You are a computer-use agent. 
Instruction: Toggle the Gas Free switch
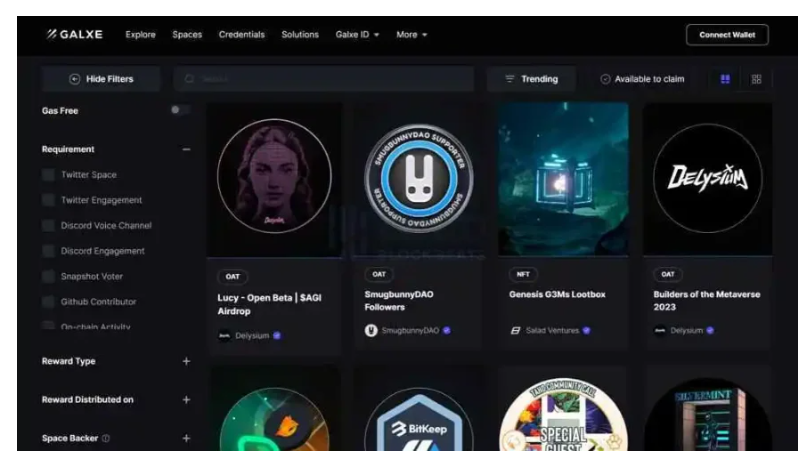point(180,110)
